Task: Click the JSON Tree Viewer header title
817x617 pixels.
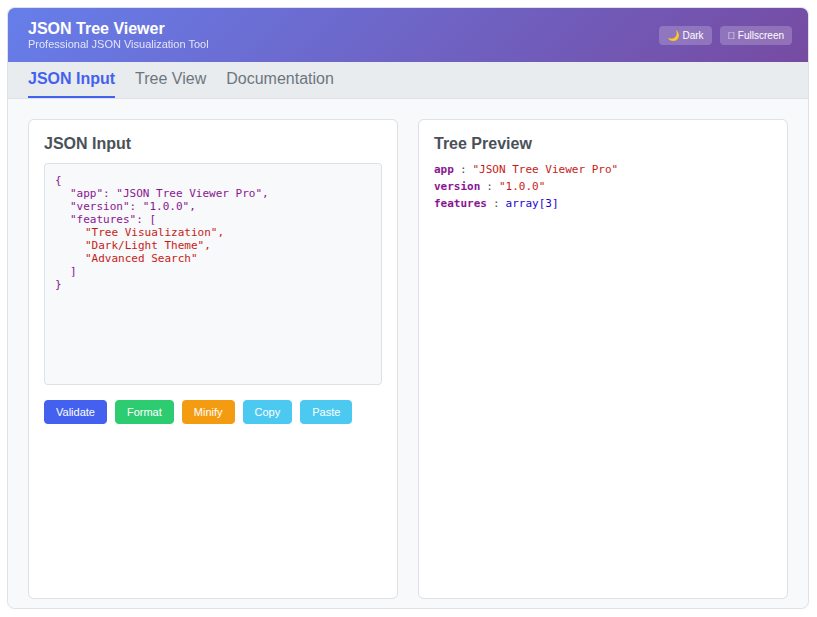Action: [x=96, y=28]
